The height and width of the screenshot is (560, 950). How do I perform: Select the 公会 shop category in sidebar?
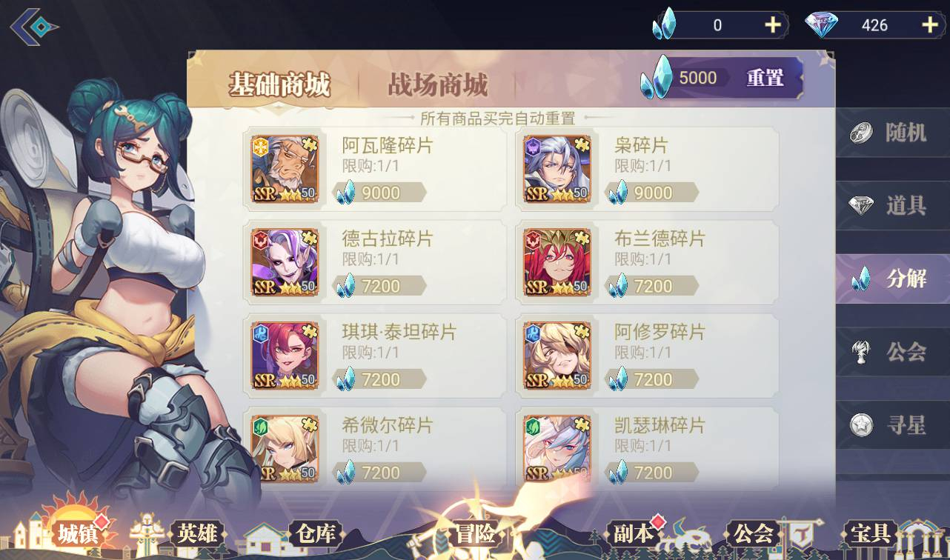tap(893, 352)
